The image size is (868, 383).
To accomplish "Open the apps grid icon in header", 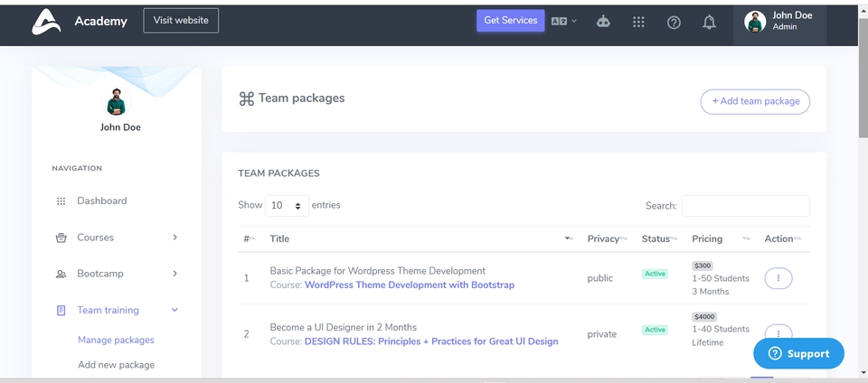I will (x=638, y=22).
